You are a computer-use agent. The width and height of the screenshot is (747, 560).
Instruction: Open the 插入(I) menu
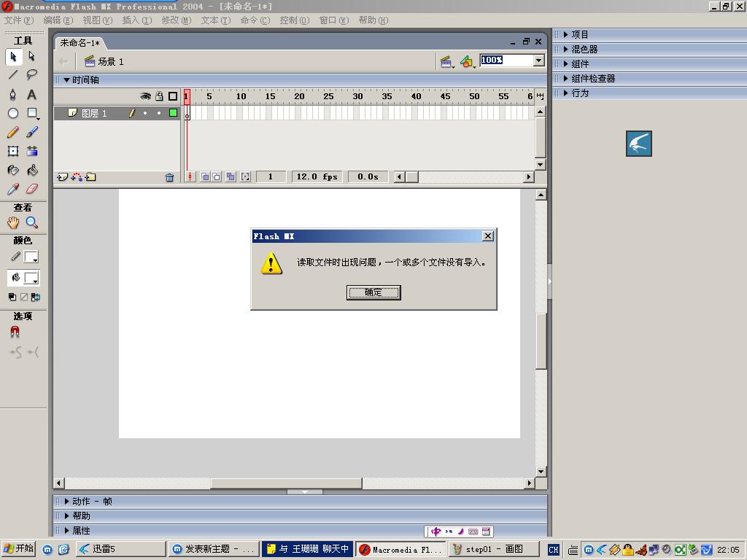tap(137, 20)
